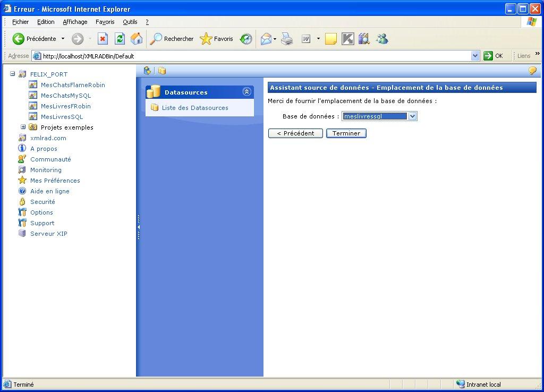Viewport: 544px width, 392px height.
Task: Collapse the Datasources panel chevron
Action: (246, 91)
